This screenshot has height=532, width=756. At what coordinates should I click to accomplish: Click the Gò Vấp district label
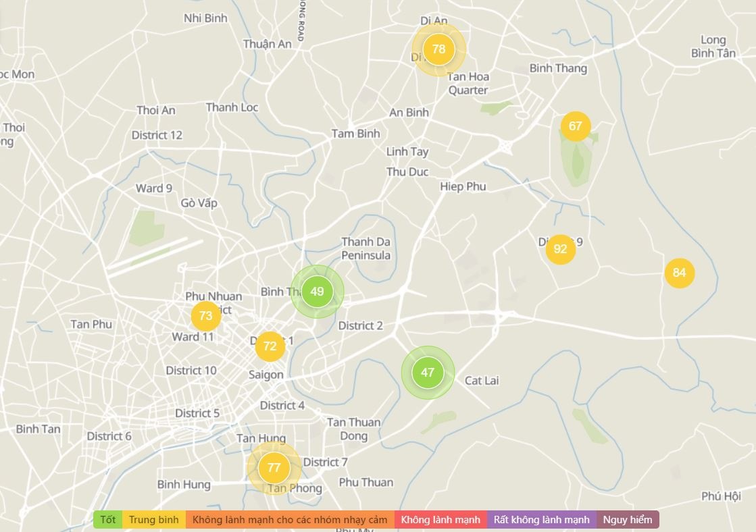[199, 203]
